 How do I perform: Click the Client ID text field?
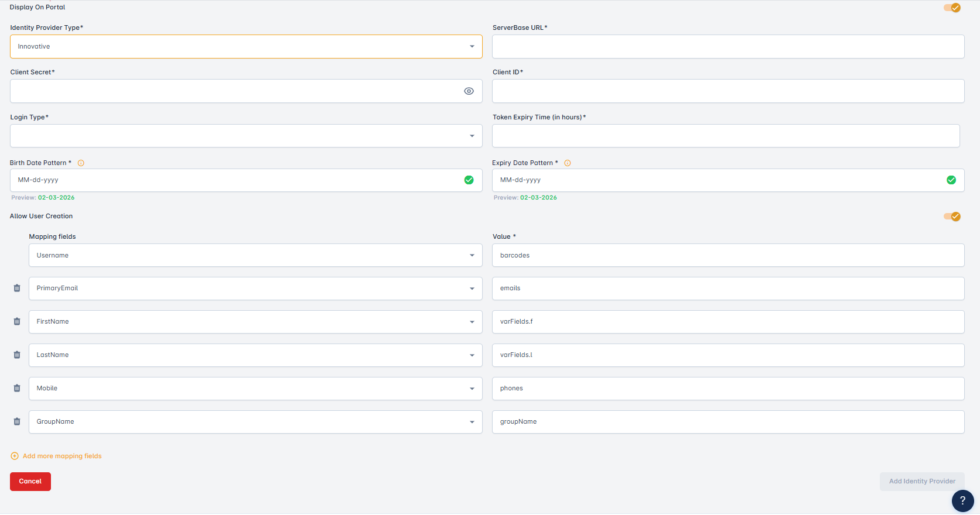[x=728, y=91]
